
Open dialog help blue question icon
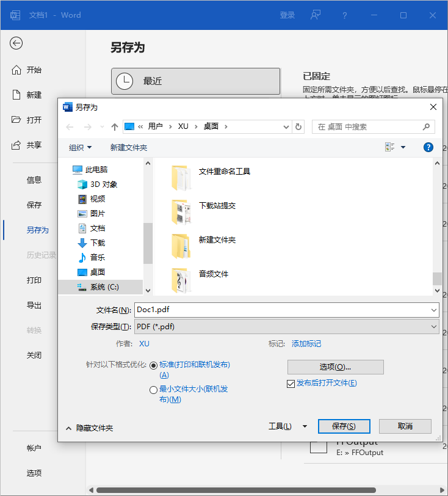coord(428,147)
